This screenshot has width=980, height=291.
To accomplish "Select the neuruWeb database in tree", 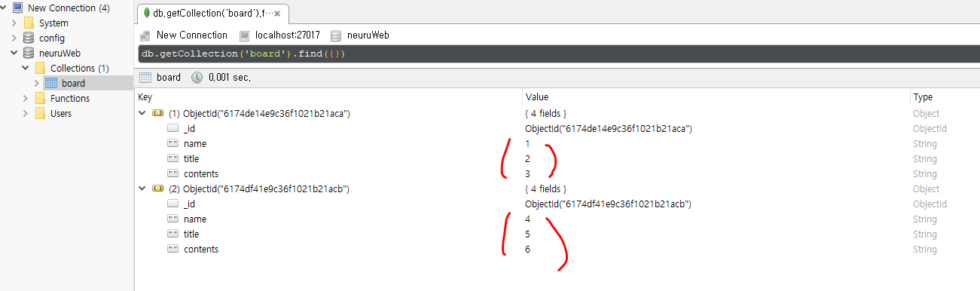I will (x=60, y=54).
